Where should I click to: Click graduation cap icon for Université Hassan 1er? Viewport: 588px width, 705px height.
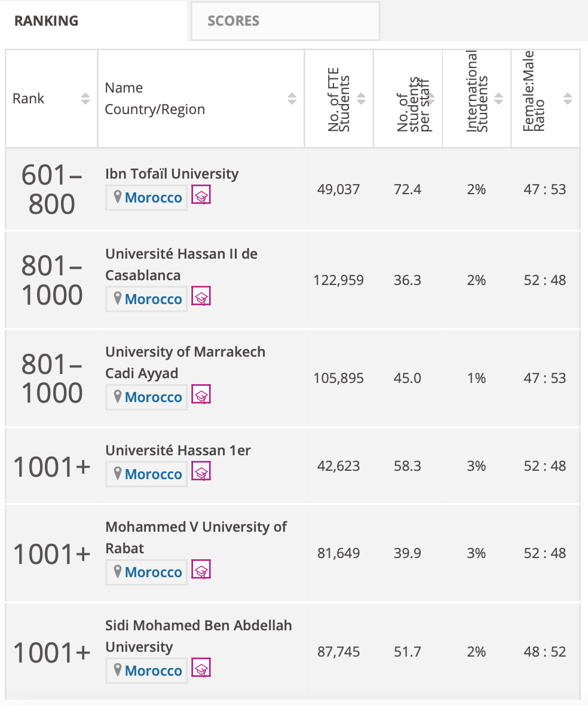pos(201,472)
